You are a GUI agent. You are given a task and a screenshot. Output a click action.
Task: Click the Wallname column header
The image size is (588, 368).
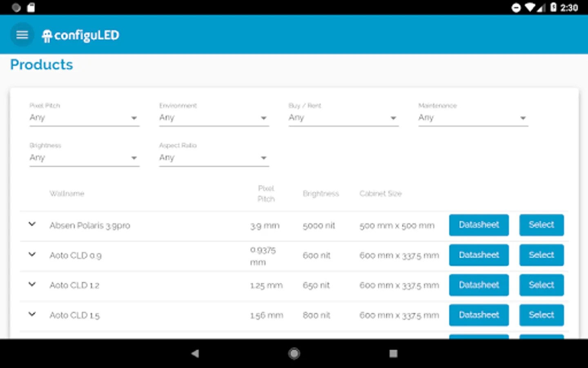[67, 193]
